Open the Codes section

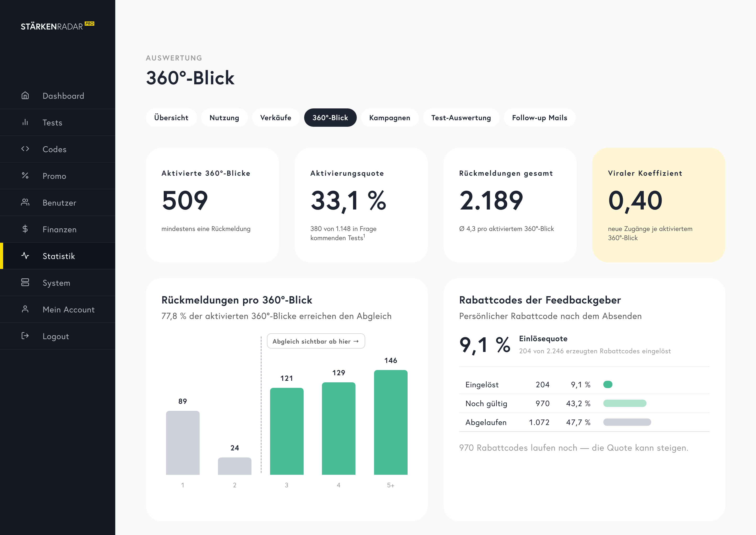(x=58, y=149)
